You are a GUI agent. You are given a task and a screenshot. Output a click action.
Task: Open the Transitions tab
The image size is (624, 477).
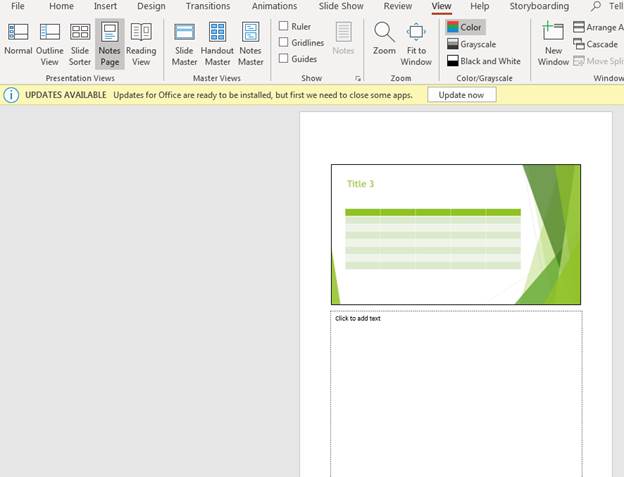coord(208,6)
